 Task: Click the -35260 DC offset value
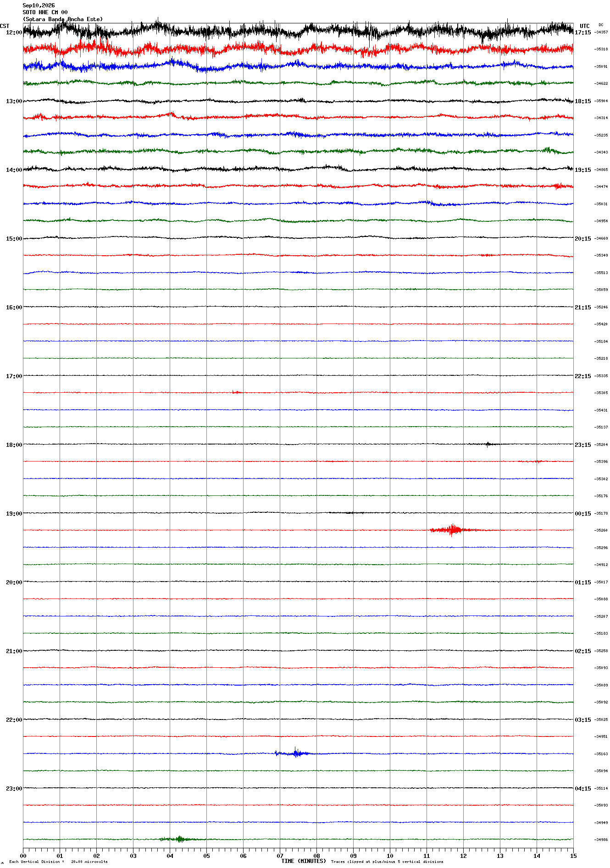601,530
